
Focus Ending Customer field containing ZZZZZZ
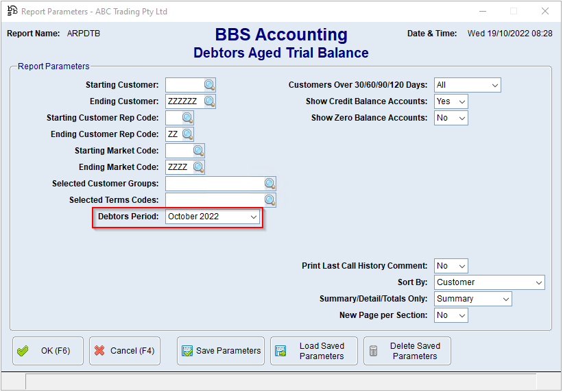[x=185, y=101]
